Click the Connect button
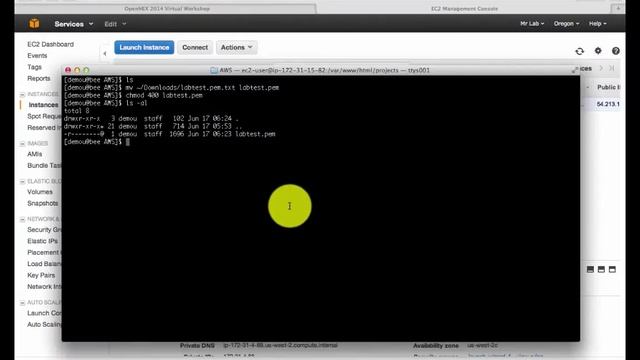The image size is (640, 360). tap(195, 47)
